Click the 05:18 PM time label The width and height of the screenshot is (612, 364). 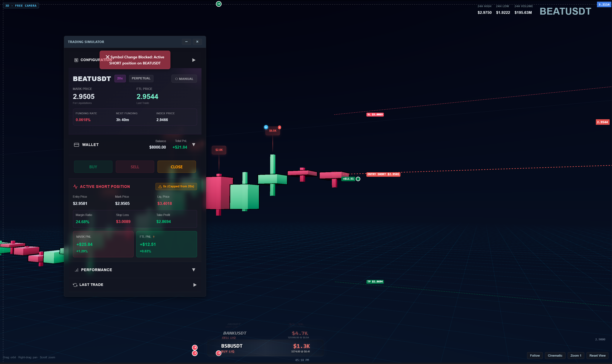click(x=302, y=360)
